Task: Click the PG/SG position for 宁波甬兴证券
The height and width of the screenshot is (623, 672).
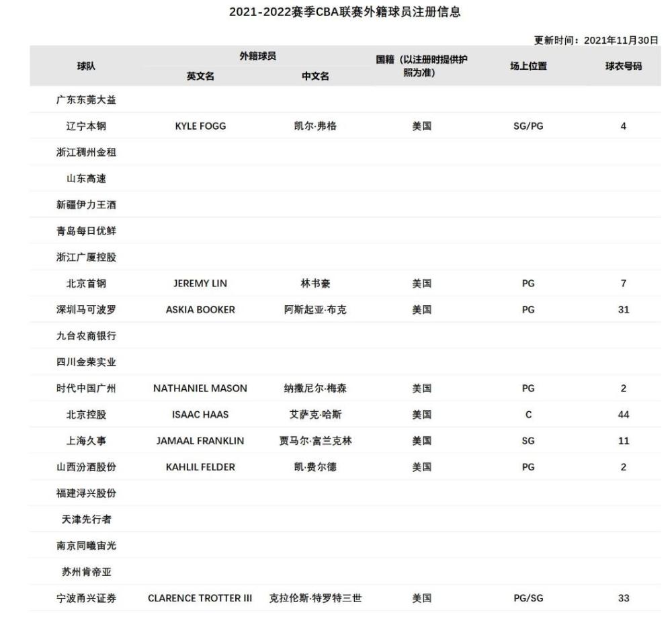Action: 528,598
